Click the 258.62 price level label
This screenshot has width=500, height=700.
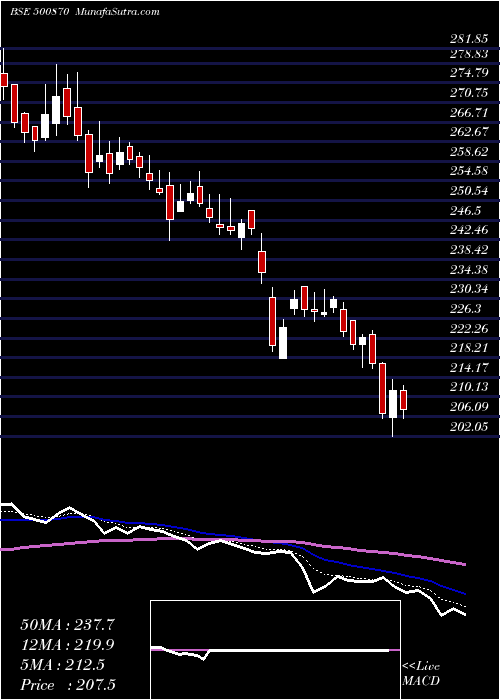tap(468, 151)
